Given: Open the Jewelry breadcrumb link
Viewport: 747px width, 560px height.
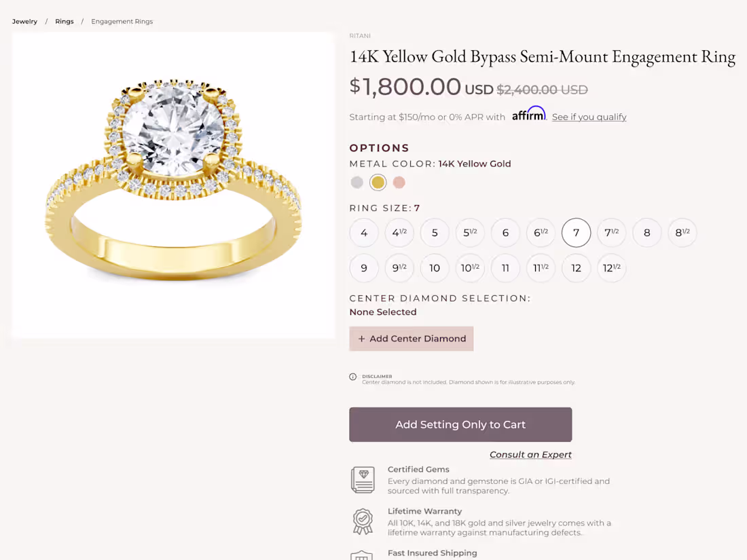Looking at the screenshot, I should [x=24, y=21].
